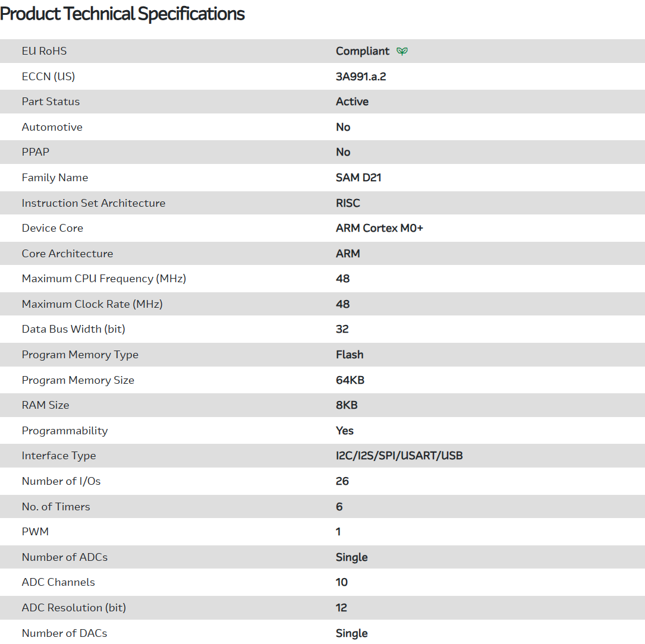Click the Compliant text in EU RoHS row
Viewport: 645px width, 644px height.
click(363, 51)
